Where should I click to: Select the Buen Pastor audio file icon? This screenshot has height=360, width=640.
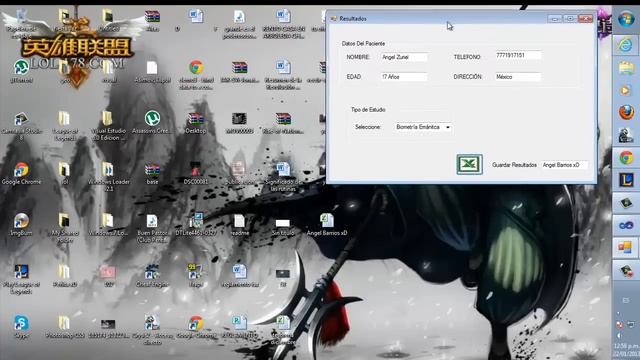click(x=152, y=228)
